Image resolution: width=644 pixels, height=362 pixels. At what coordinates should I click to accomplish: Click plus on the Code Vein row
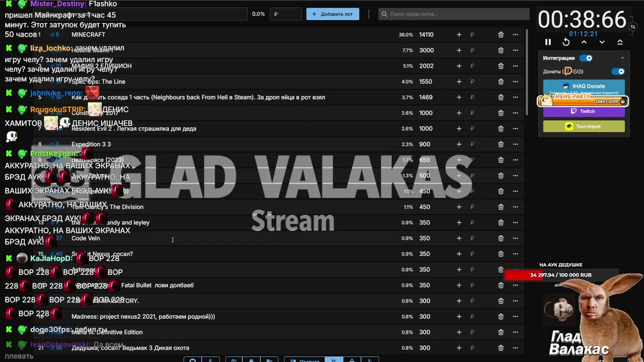tap(459, 238)
